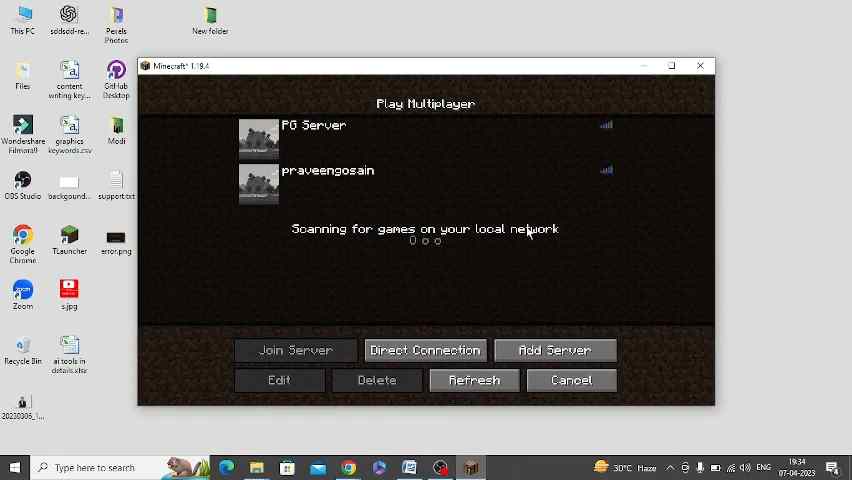Click the Join Server button
This screenshot has height=480, width=852.
[296, 351]
